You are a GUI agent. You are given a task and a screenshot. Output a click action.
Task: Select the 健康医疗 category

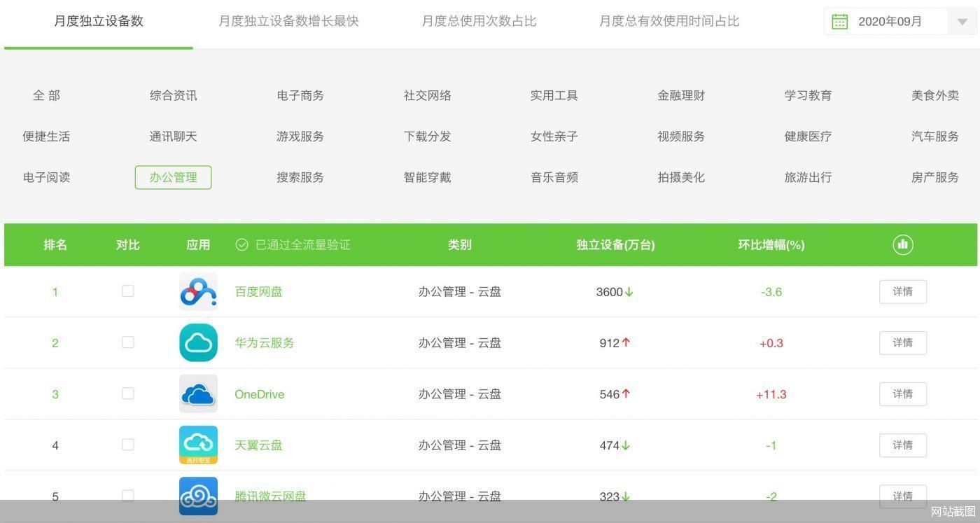[x=808, y=137]
